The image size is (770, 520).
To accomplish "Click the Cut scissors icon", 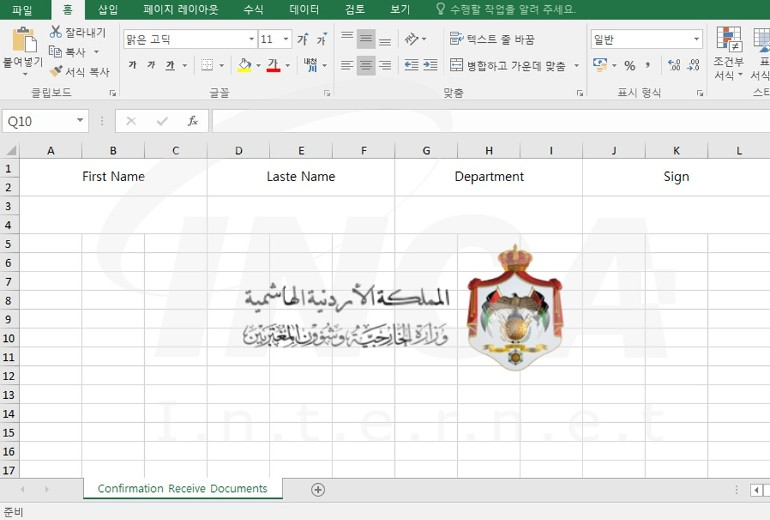I will click(x=55, y=32).
